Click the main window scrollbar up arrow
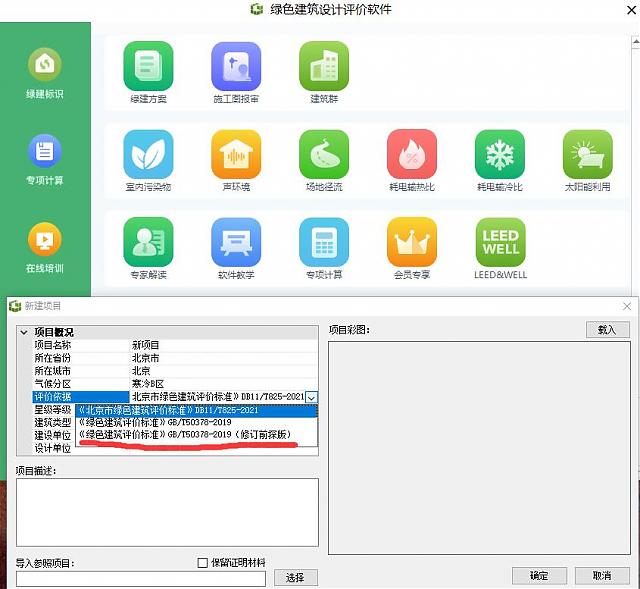This screenshot has height=589, width=640. click(636, 42)
